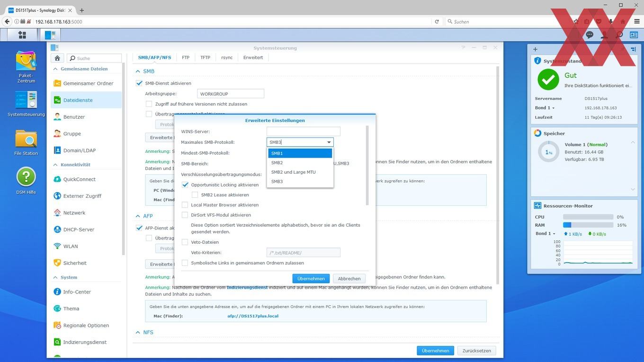Open Paket-Zentrum desktop icon
Screen dimensions: 644x362
[27, 67]
